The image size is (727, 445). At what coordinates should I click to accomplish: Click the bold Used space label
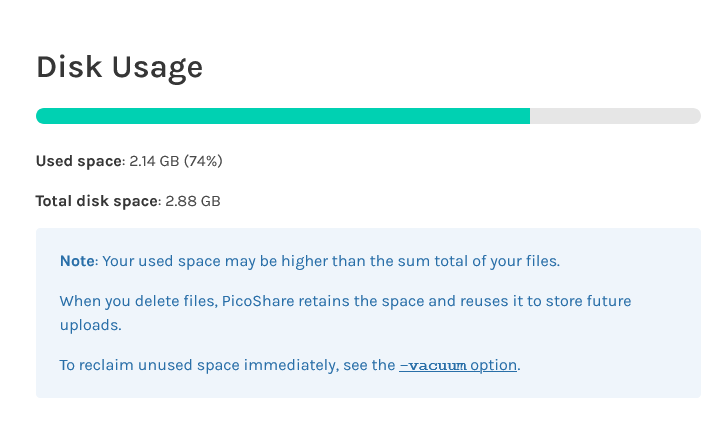coord(79,161)
